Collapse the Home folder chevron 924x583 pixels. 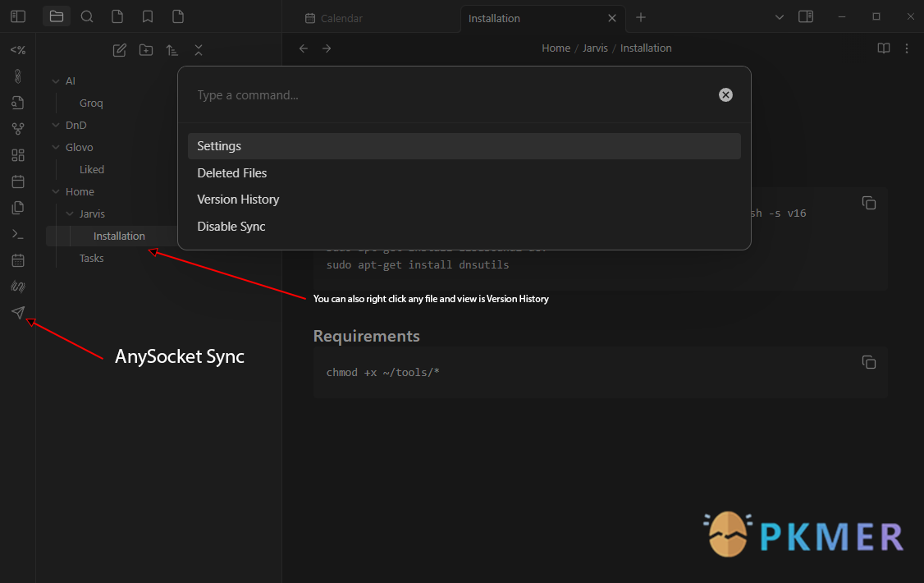click(56, 191)
